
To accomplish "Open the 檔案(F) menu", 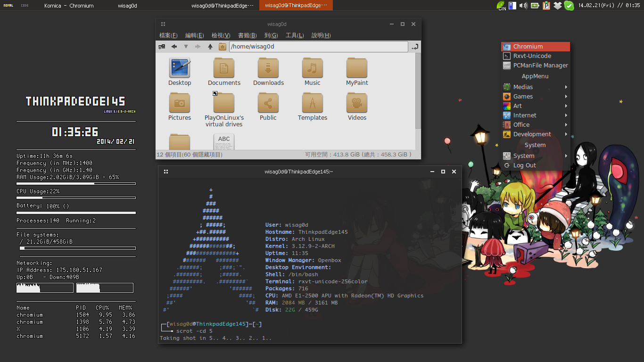I will [168, 35].
